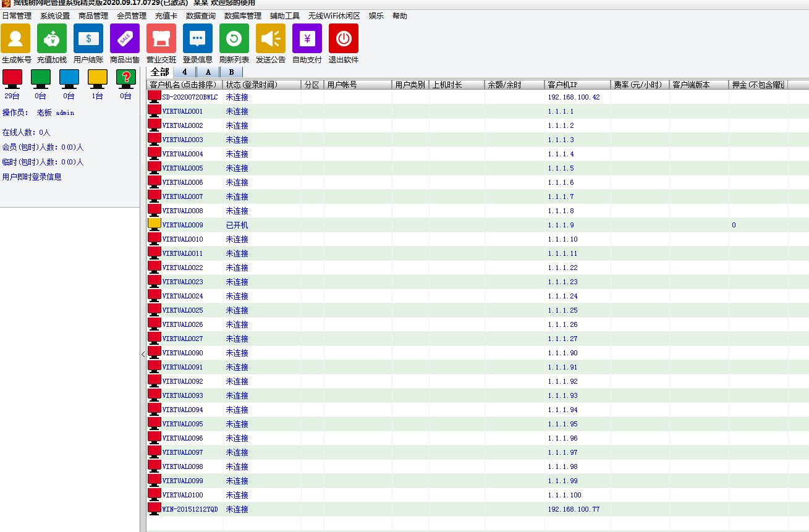Filter by yellow powered-on computer icon

(98, 78)
